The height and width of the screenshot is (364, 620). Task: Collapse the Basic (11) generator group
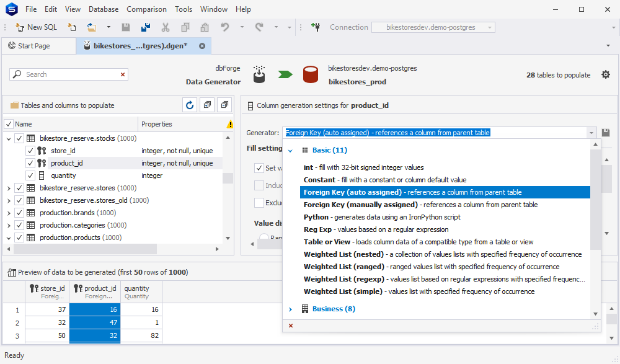(290, 151)
